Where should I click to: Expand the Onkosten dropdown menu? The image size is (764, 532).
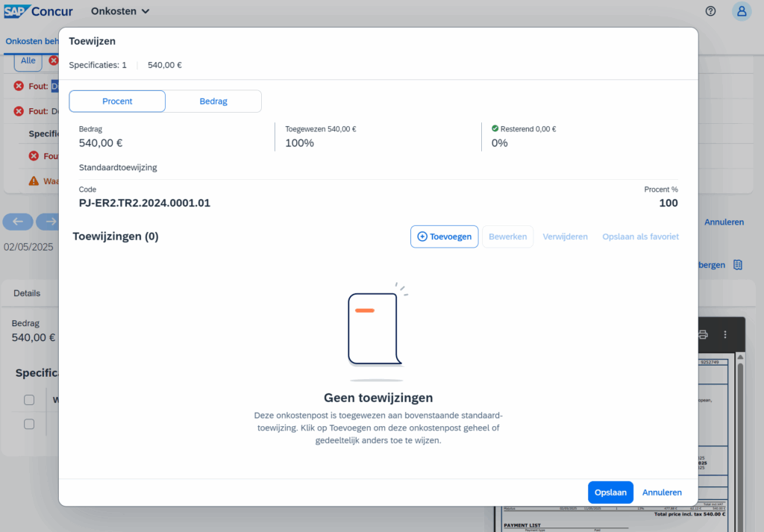120,11
